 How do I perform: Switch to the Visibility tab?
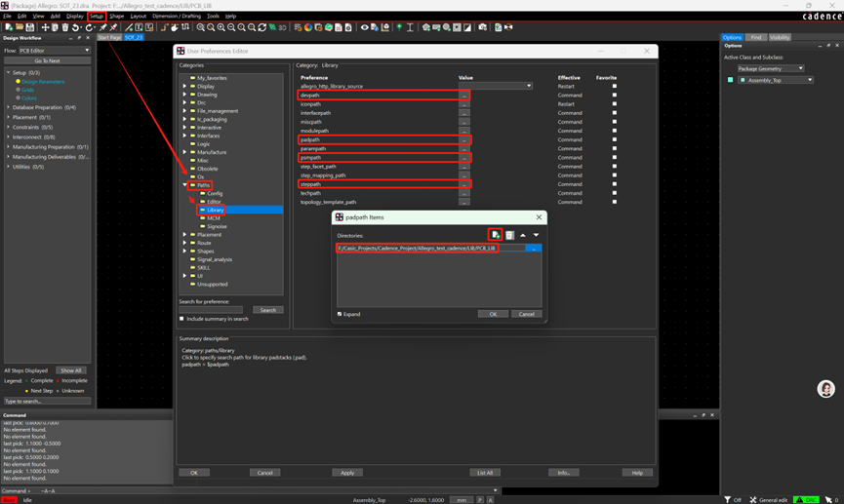pyautogui.click(x=780, y=37)
